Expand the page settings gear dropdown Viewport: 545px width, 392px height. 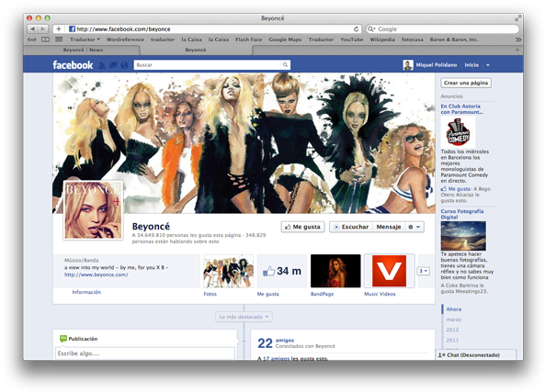pos(414,227)
